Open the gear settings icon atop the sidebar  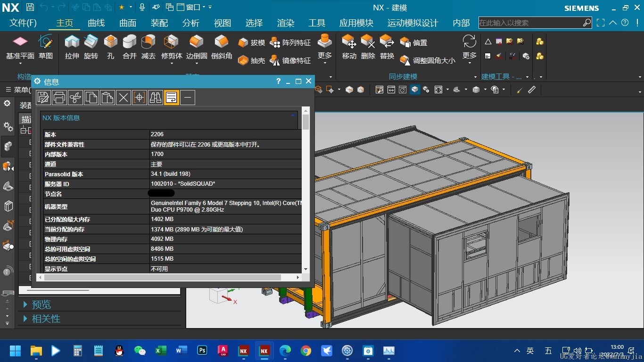7,103
